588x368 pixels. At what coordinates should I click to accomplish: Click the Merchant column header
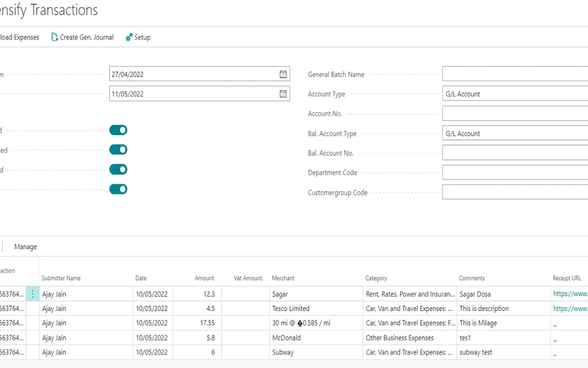click(x=283, y=278)
